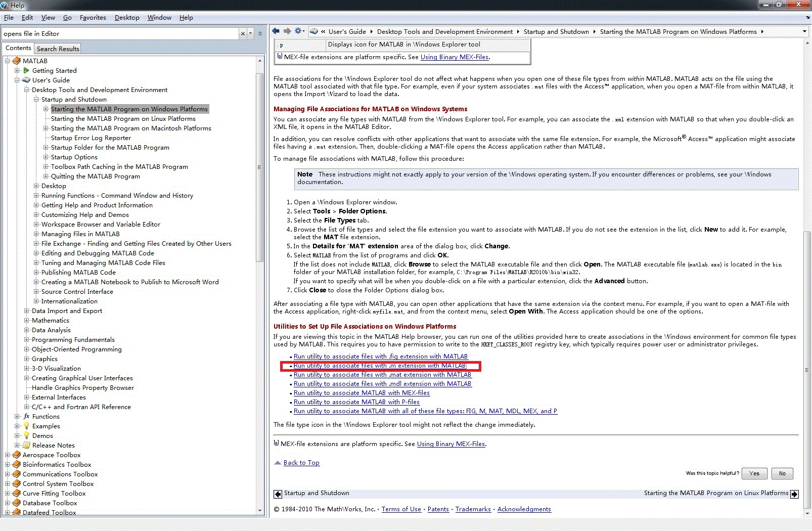Click the fx Functions icon in tree
This screenshot has height=531, width=812.
click(x=26, y=416)
